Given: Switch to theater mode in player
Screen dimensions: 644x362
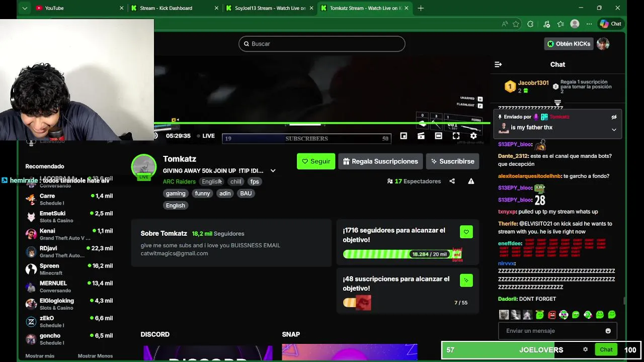Looking at the screenshot, I should pyautogui.click(x=439, y=136).
